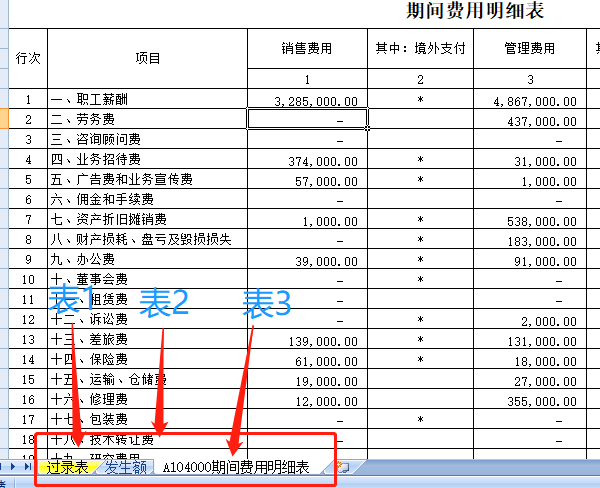Select the 一、职工薪酬 cell
This screenshot has height=488, width=600.
point(147,99)
